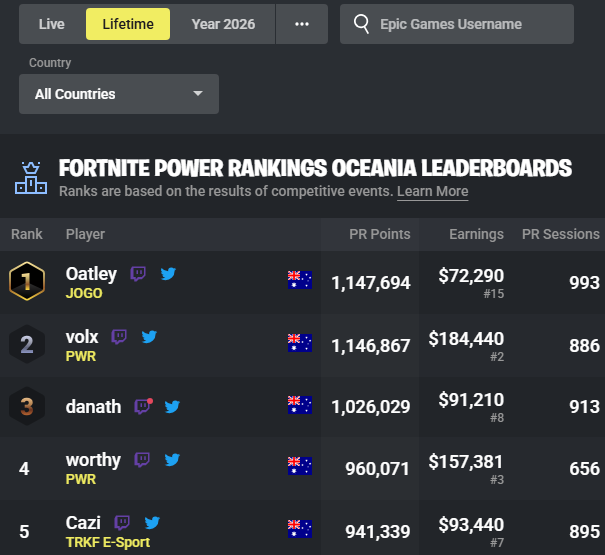
Task: Click volx's 1,146,867 PR points
Action: click(371, 346)
